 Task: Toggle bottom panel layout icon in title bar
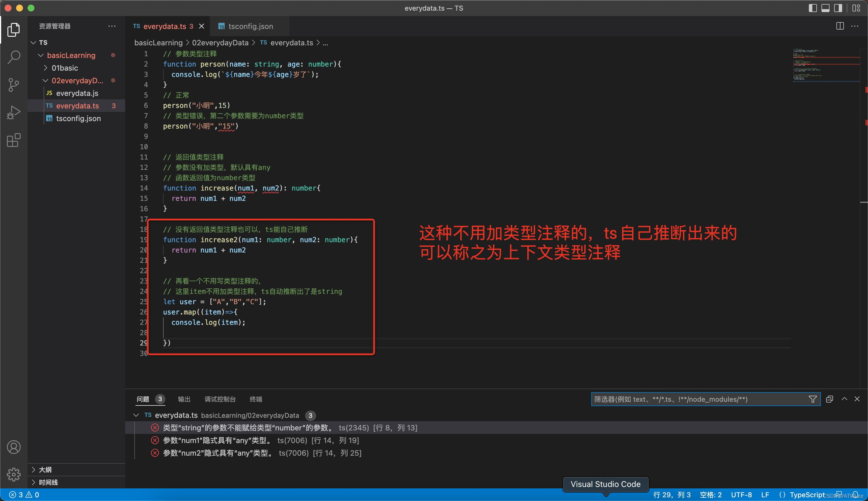pyautogui.click(x=825, y=8)
